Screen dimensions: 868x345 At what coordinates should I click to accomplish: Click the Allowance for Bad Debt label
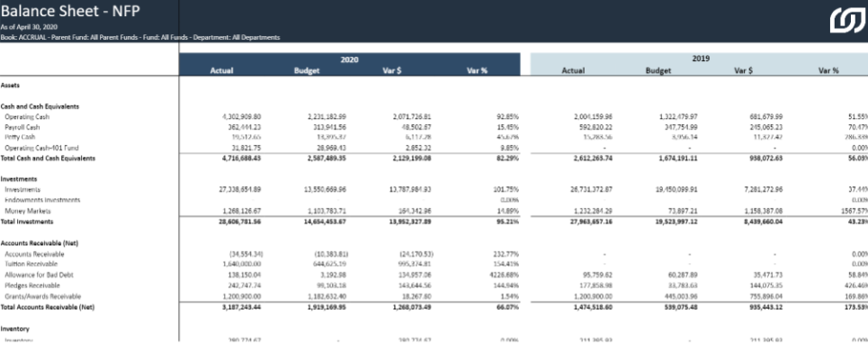31,275
